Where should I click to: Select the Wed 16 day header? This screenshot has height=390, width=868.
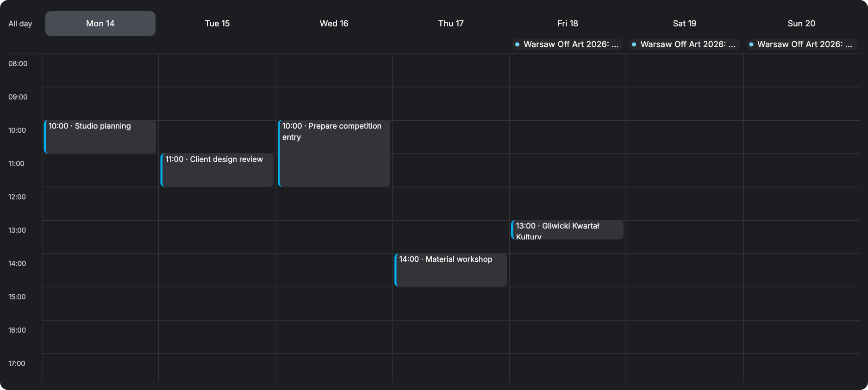coord(334,24)
